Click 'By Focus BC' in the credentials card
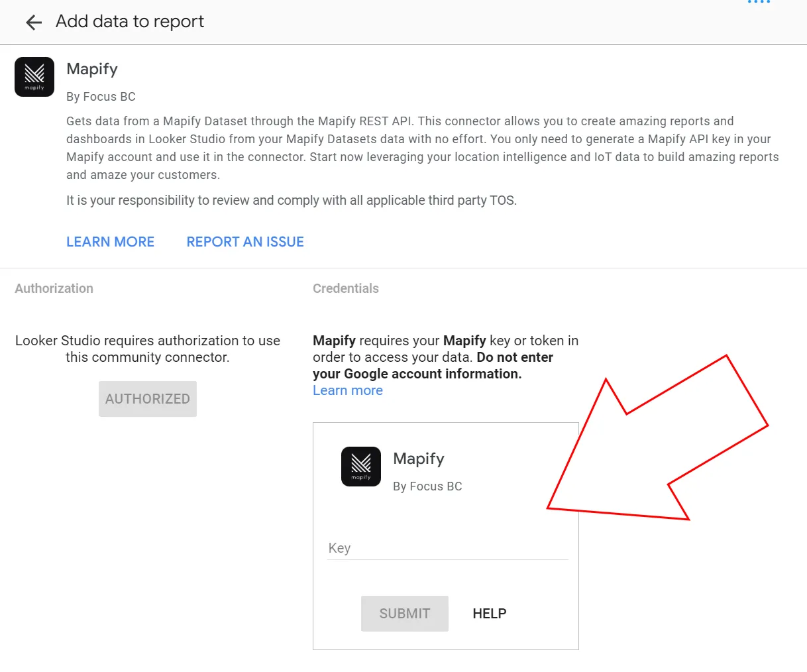The image size is (807, 672). coord(427,486)
